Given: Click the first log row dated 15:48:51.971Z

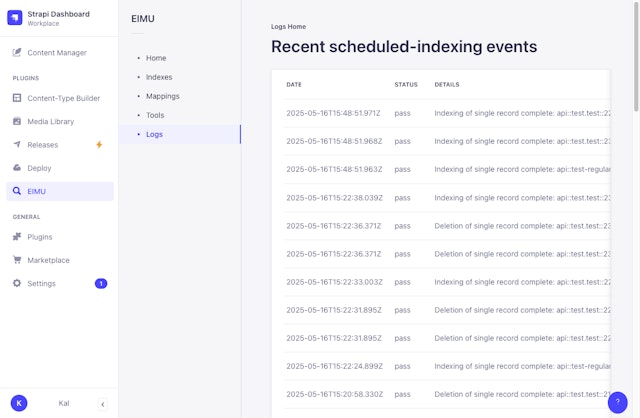Looking at the screenshot, I should click(x=440, y=113).
